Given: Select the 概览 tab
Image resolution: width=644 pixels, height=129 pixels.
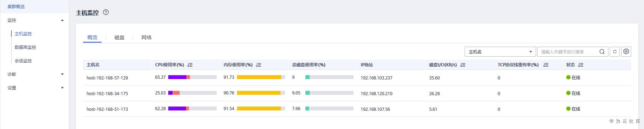Looking at the screenshot, I should tap(92, 37).
